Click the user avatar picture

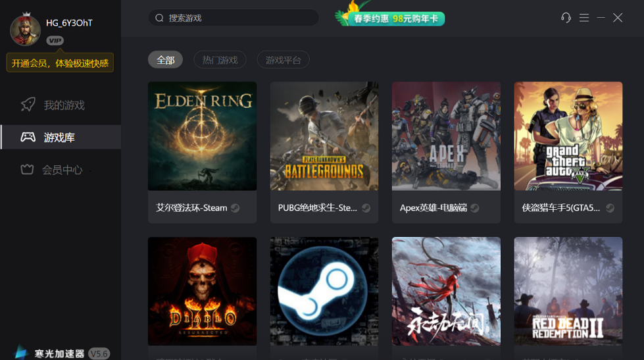[x=26, y=29]
